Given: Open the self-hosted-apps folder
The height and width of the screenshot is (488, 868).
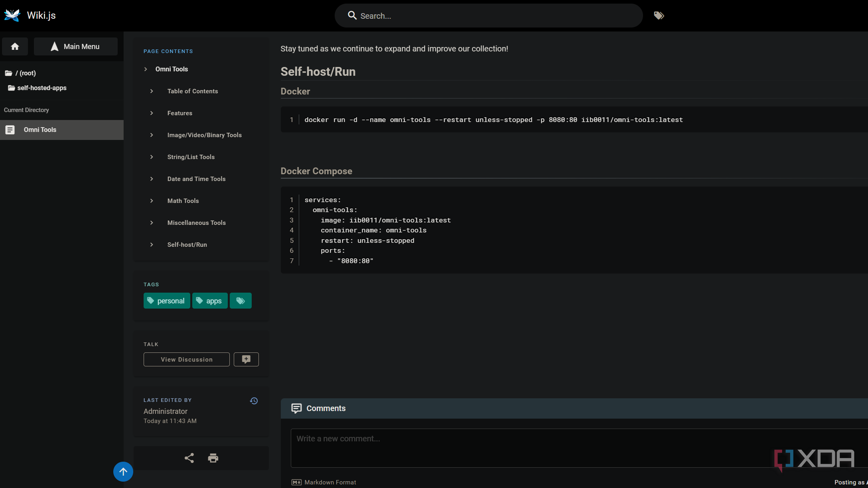Looking at the screenshot, I should 37,88.
